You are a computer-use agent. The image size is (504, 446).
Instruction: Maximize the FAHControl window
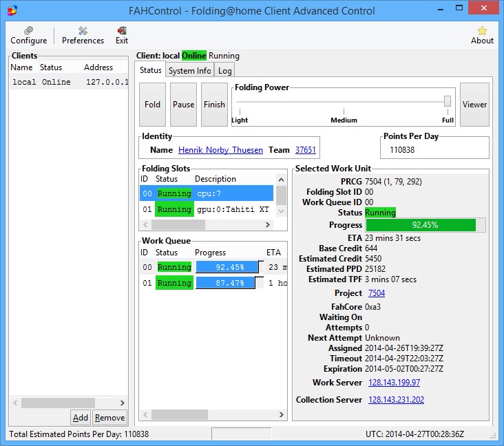pos(459,8)
